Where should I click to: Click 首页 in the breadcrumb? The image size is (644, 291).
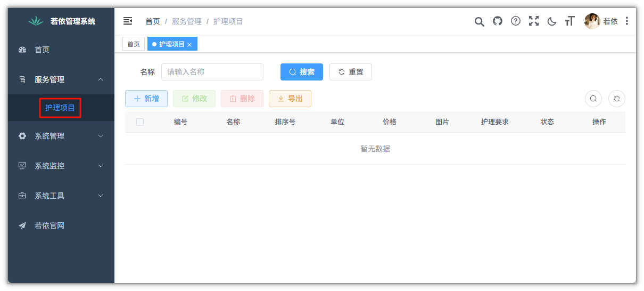(x=153, y=21)
